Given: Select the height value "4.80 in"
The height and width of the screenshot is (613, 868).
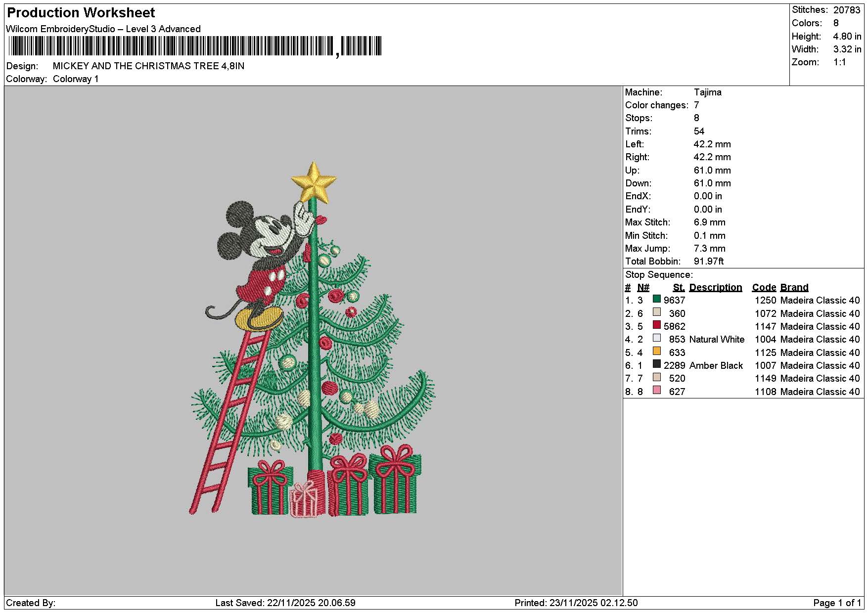Looking at the screenshot, I should (847, 37).
